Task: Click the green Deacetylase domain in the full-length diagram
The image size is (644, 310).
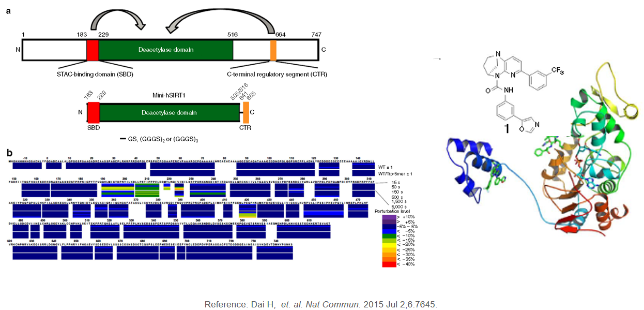Action: point(165,50)
